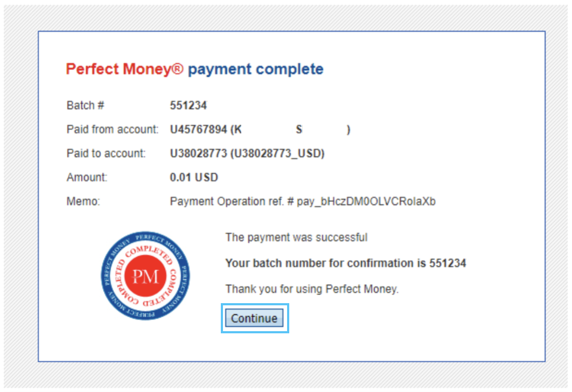Click the 'Paid to account:' label
Viewport: 572px width, 392px height.
[106, 153]
